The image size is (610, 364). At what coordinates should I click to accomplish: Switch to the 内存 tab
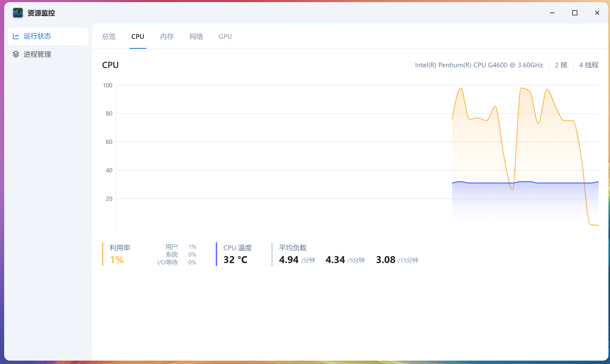167,37
